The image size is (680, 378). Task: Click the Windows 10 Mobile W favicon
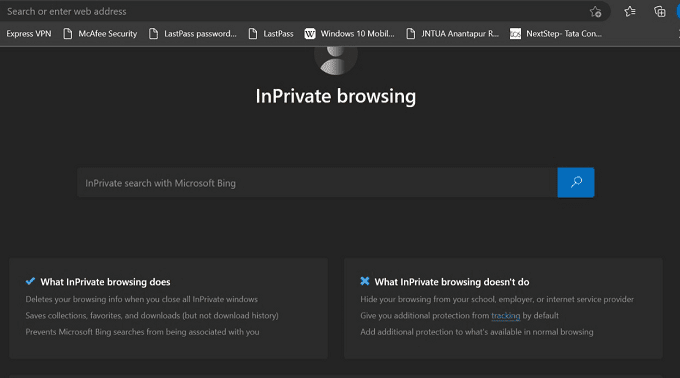[310, 33]
